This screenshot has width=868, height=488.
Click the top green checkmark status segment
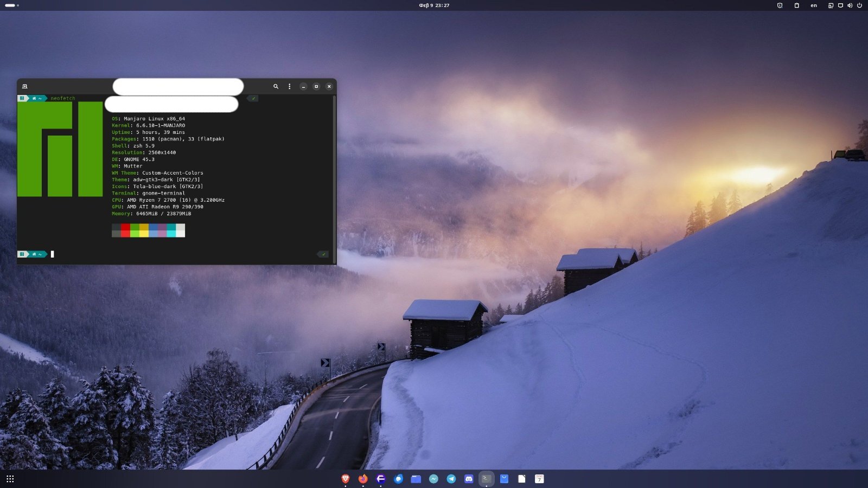253,98
